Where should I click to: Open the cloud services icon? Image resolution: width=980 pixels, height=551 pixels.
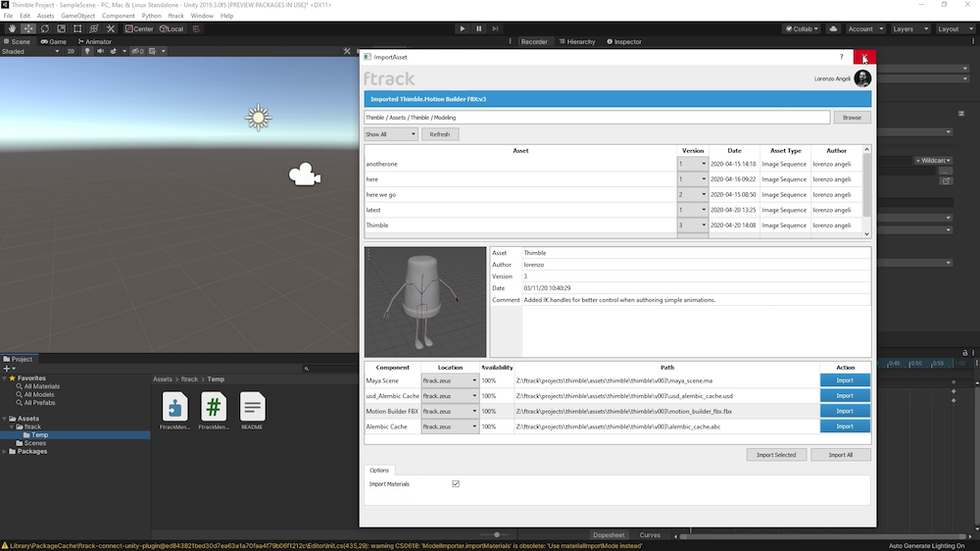pyautogui.click(x=833, y=28)
